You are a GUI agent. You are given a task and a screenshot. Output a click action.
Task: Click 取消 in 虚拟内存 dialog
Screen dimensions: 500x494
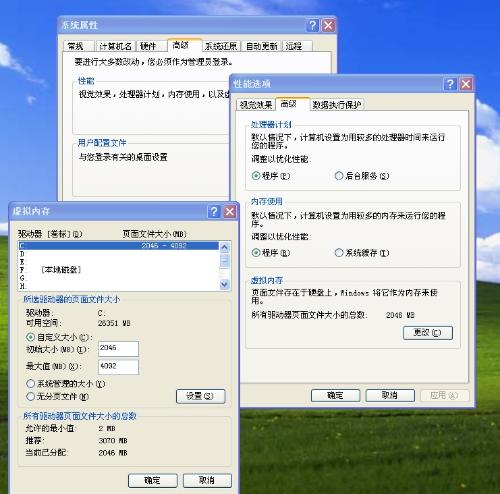pos(207,481)
